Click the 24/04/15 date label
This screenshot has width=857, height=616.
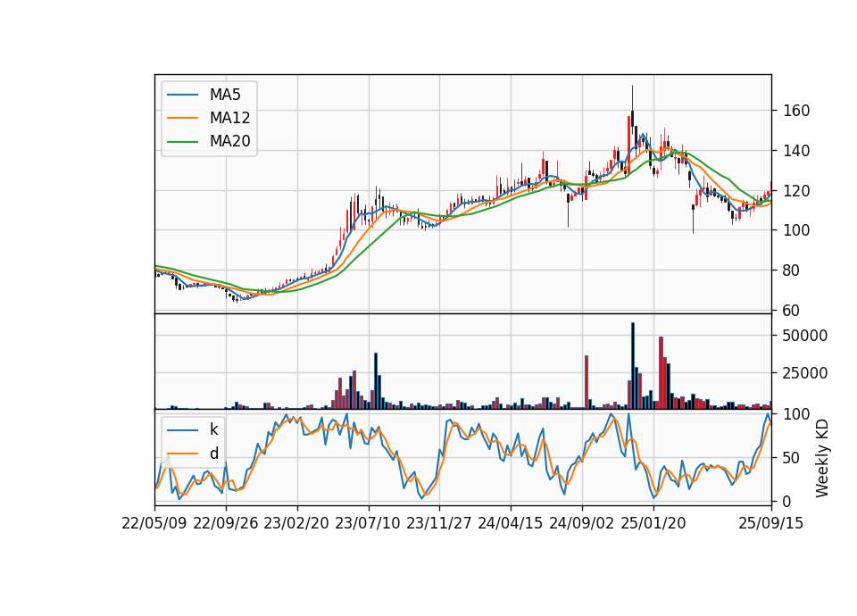coord(511,523)
